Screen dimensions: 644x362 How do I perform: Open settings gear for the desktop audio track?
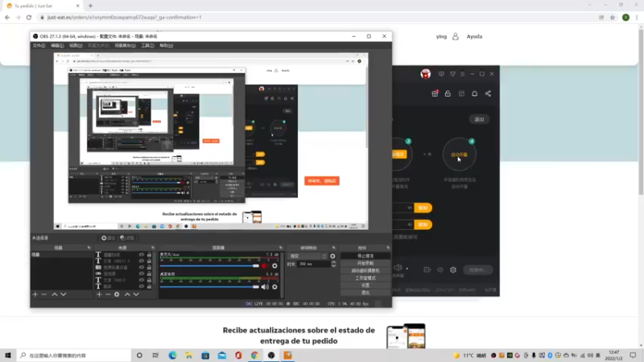(x=275, y=287)
